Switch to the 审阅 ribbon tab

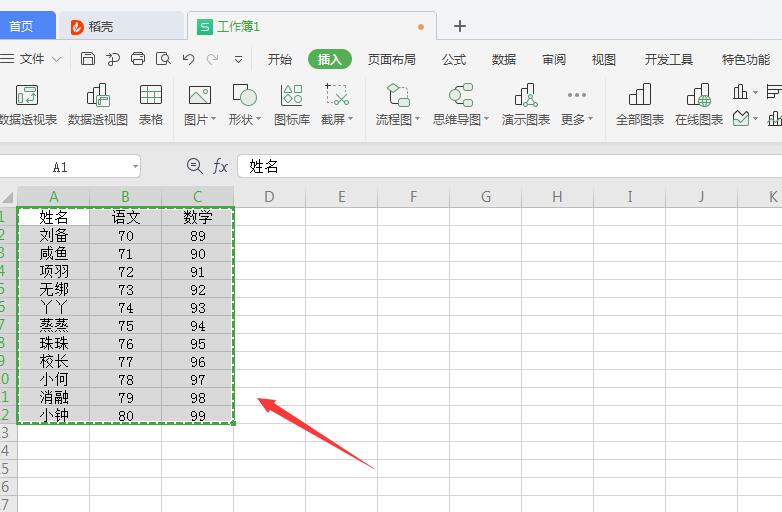tap(554, 59)
